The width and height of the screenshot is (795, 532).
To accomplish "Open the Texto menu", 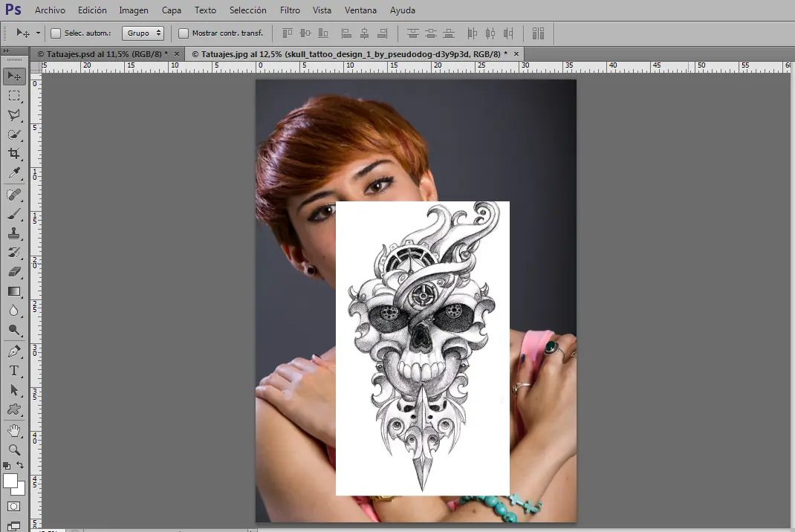I will click(x=205, y=10).
